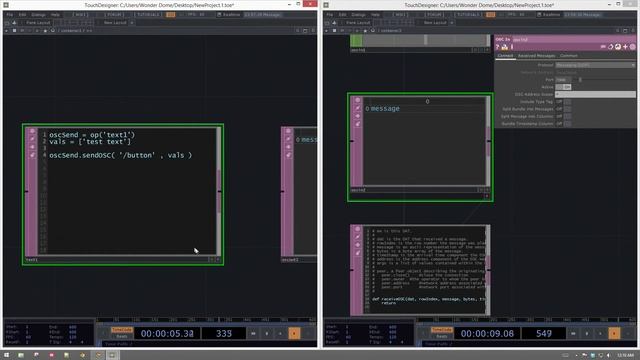The image size is (640, 360).
Task: Click orange play button in right timeline
Action: pos(614,333)
